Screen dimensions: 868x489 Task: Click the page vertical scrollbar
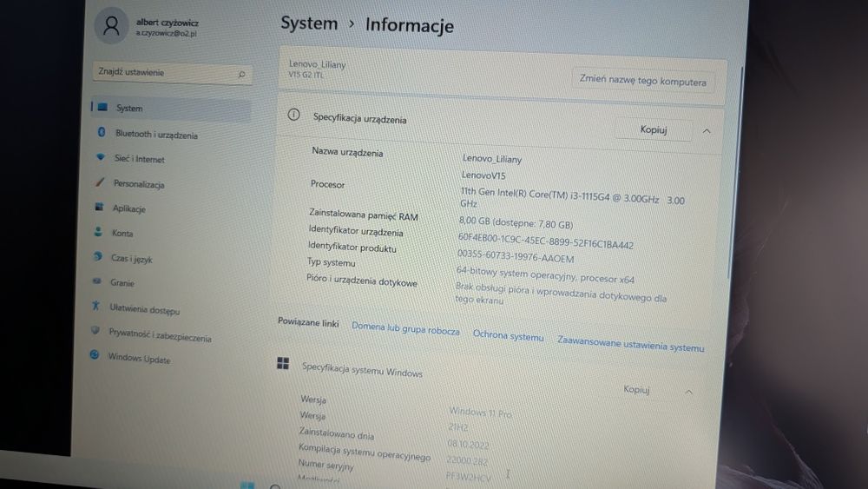coord(734,172)
